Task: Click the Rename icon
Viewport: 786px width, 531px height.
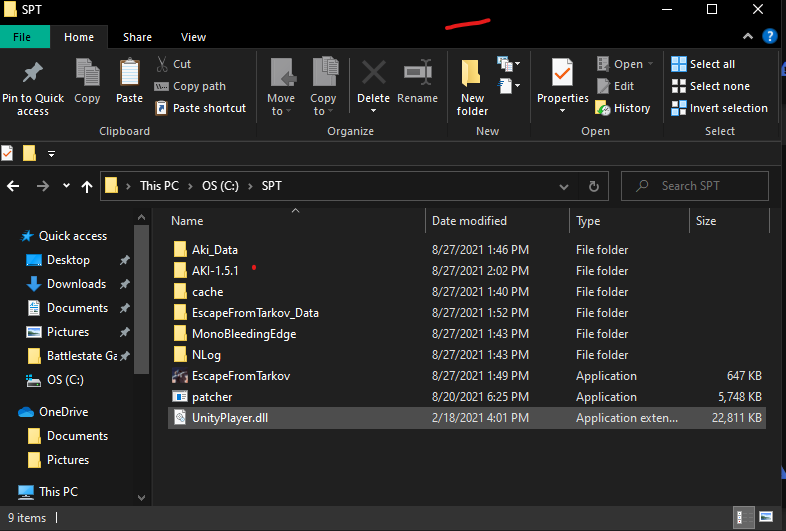Action: tap(418, 73)
